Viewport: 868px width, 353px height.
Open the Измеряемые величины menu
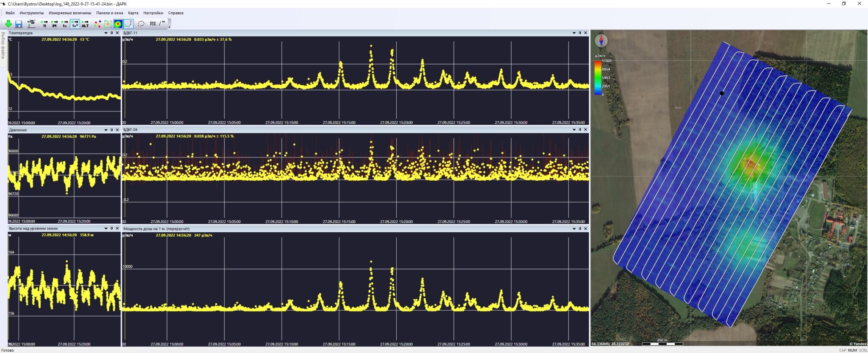pyautogui.click(x=70, y=13)
